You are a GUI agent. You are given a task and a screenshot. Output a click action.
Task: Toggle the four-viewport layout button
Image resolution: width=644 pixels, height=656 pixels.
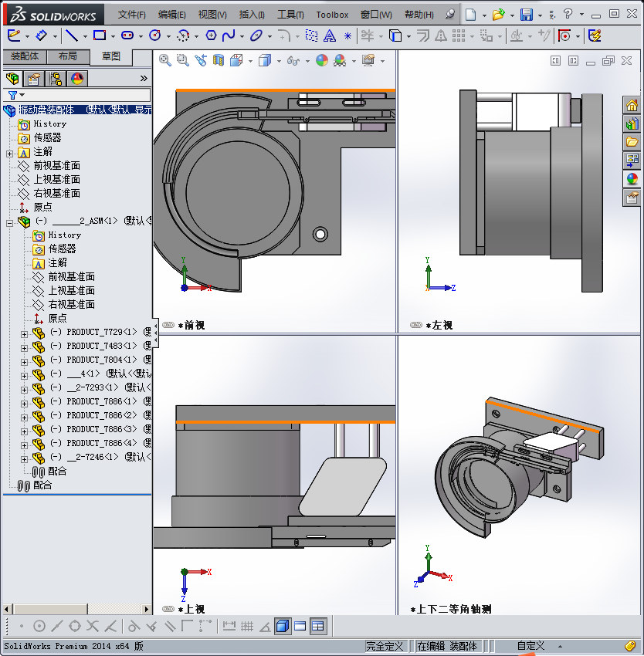coord(318,626)
